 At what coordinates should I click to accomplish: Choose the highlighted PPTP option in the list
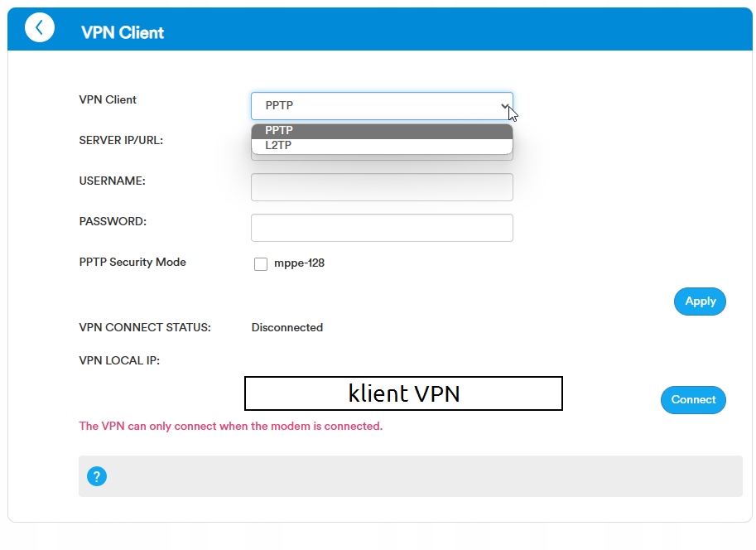click(382, 131)
